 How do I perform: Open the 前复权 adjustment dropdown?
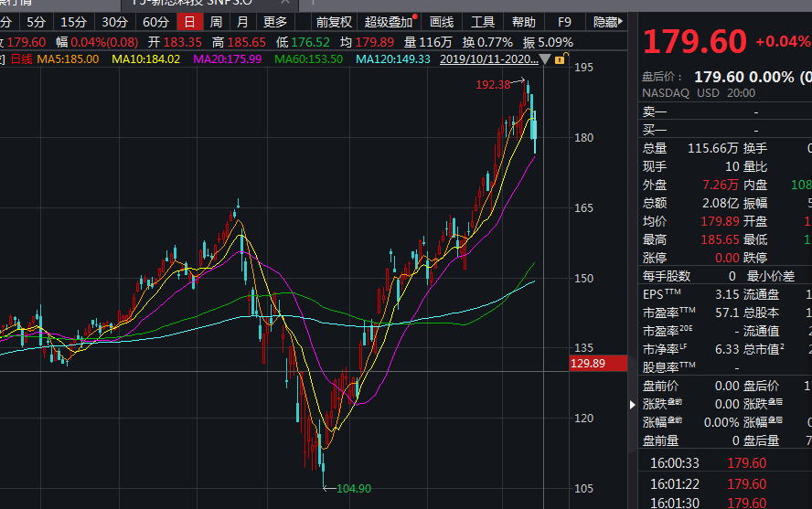click(x=334, y=22)
